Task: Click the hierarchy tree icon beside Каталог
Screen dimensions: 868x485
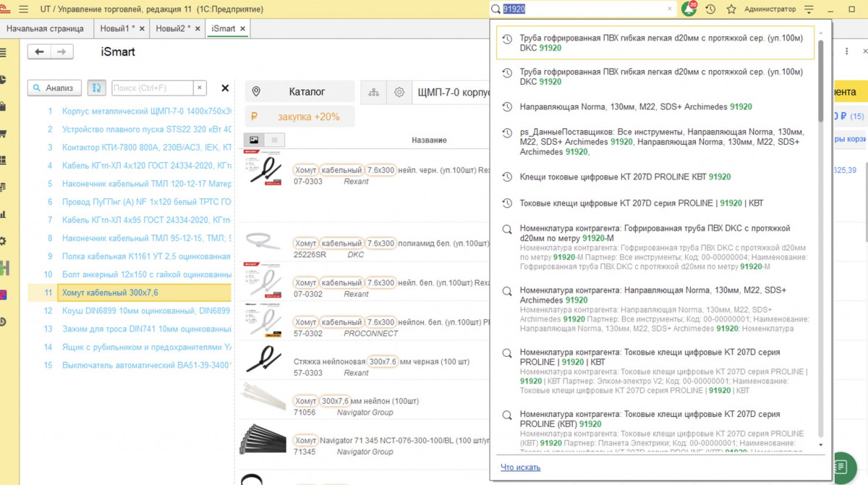Action: click(x=374, y=92)
